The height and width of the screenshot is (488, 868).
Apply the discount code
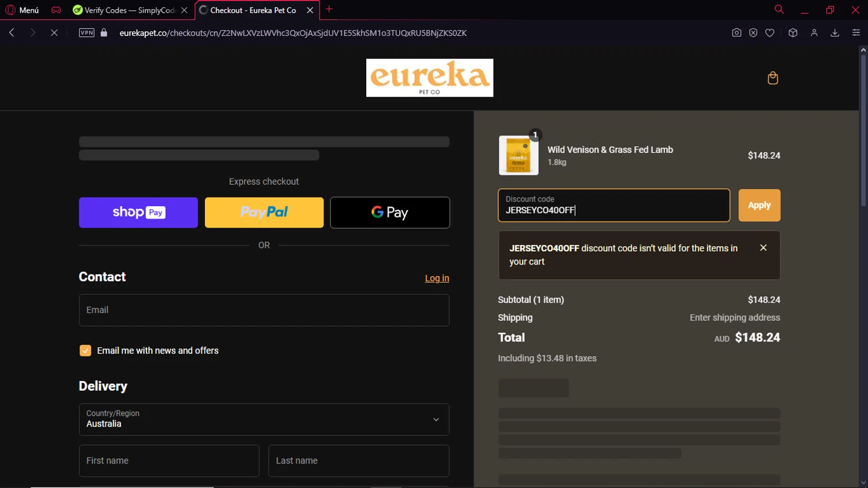759,206
